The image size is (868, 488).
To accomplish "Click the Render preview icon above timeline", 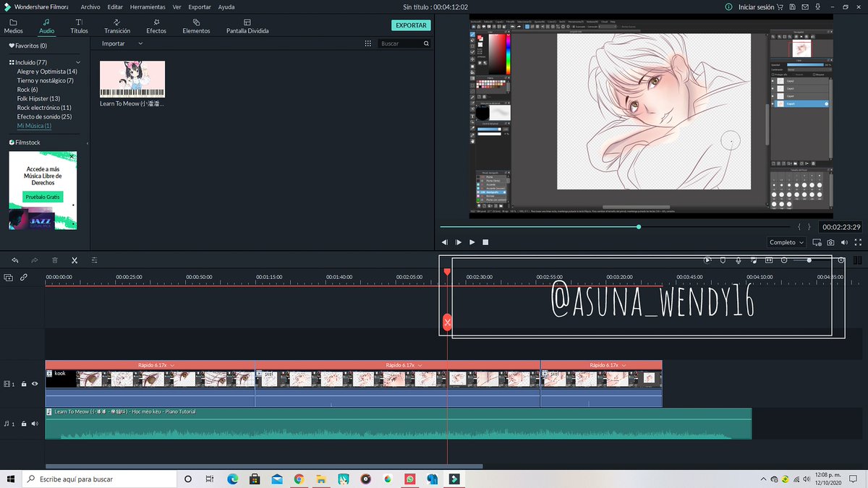I will coord(707,260).
